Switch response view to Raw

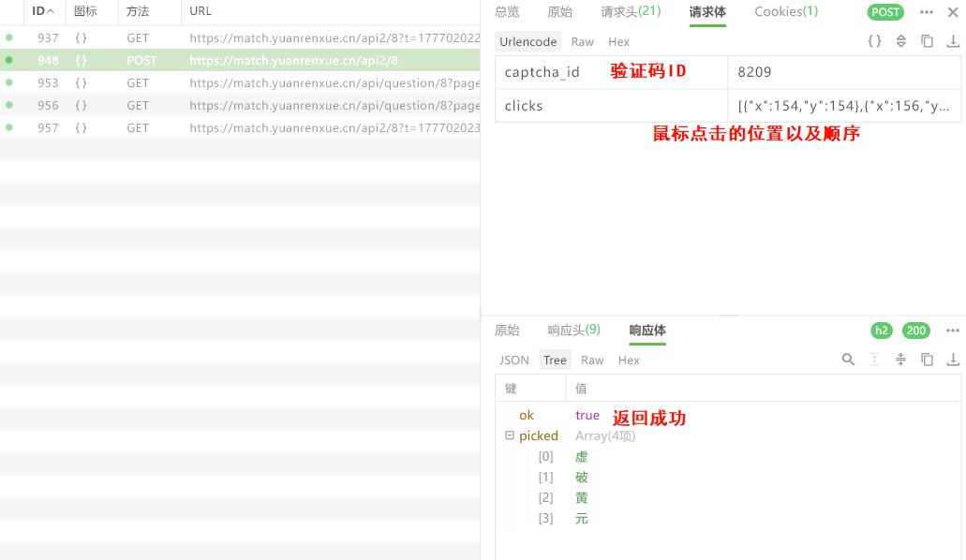[x=592, y=360]
